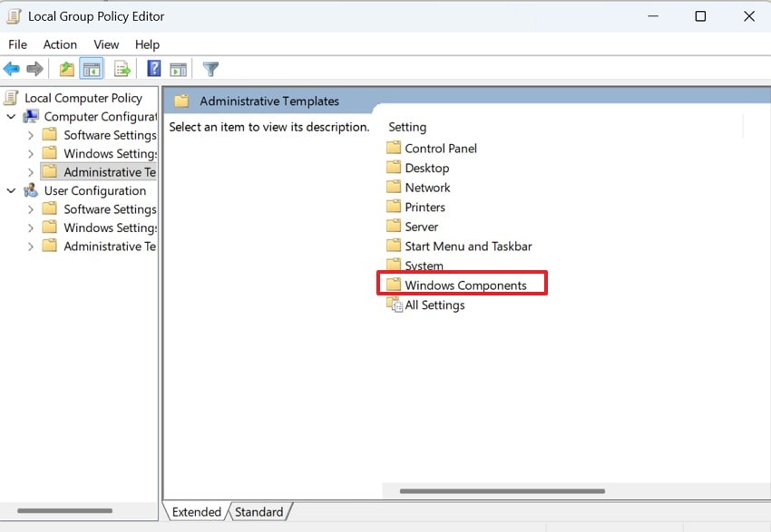Click the title bar application icon
The image size is (771, 532).
15,16
